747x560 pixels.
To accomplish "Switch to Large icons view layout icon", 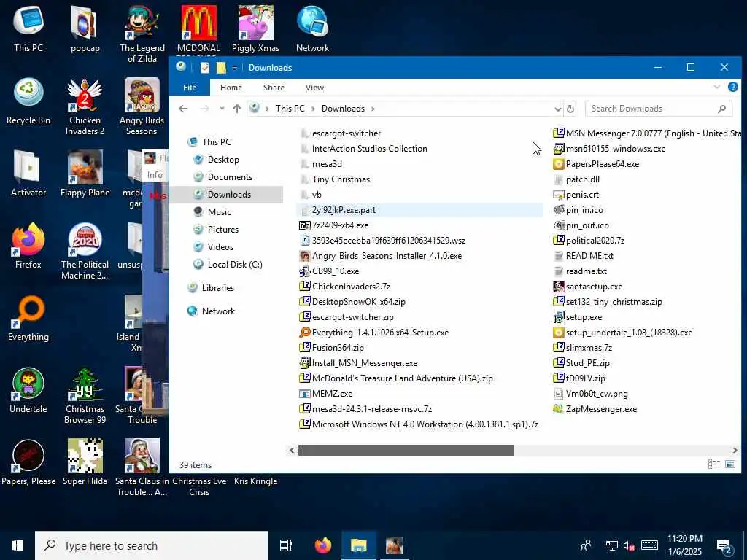I will [729, 464].
